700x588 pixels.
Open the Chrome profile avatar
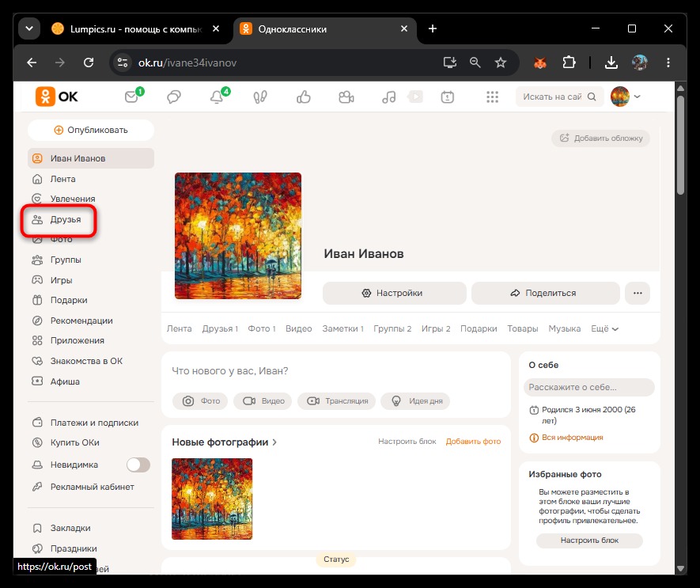640,63
